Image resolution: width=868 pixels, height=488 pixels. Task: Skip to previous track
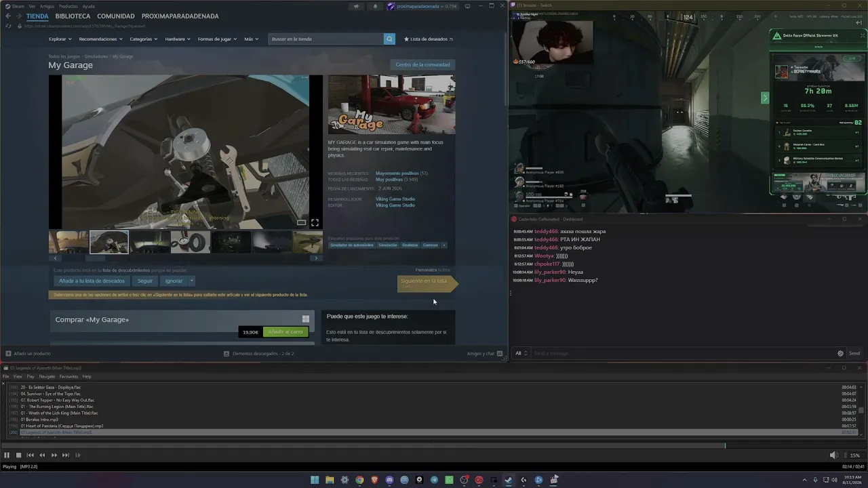coord(31,455)
